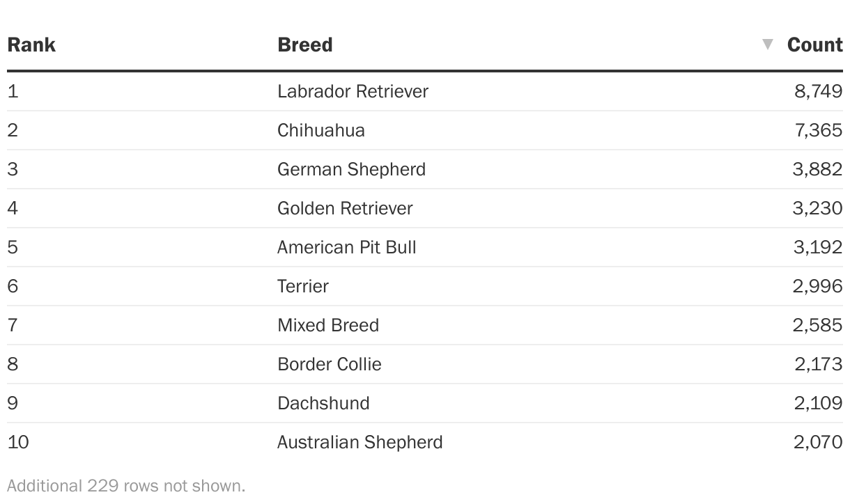Select the Mixed Breed row
The height and width of the screenshot is (504, 850).
[425, 325]
